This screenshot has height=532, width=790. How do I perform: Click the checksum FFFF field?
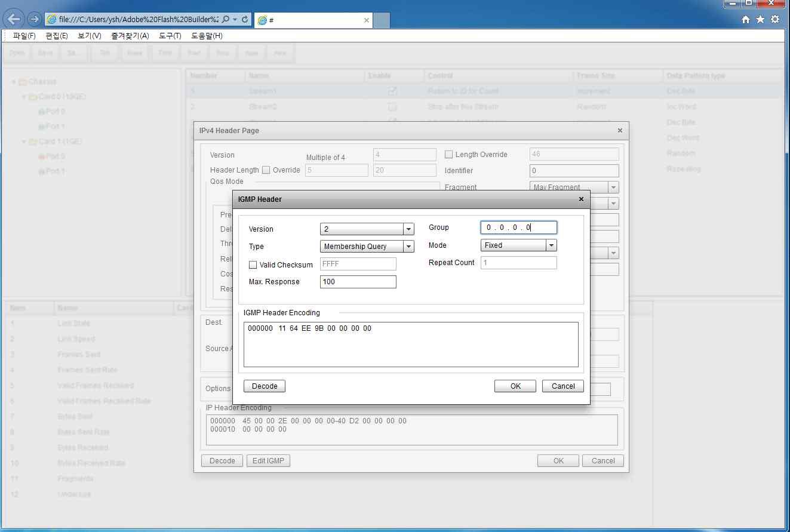pyautogui.click(x=358, y=264)
